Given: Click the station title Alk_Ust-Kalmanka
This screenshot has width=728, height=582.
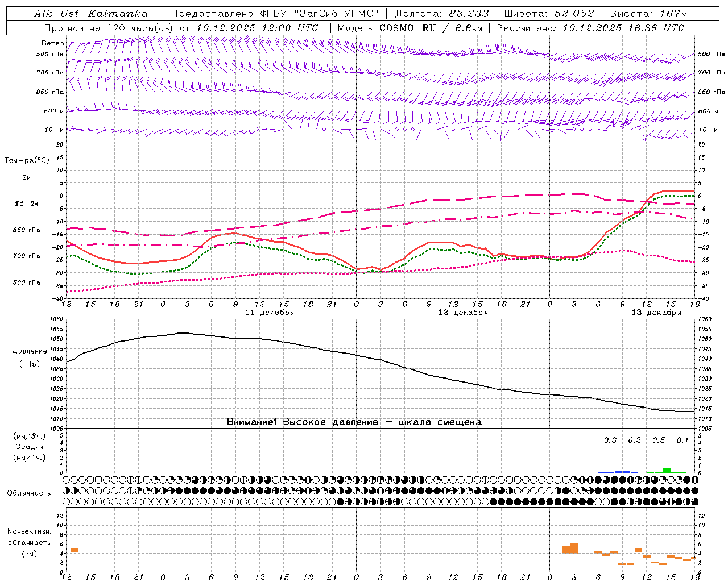Looking at the screenshot, I should [x=91, y=14].
